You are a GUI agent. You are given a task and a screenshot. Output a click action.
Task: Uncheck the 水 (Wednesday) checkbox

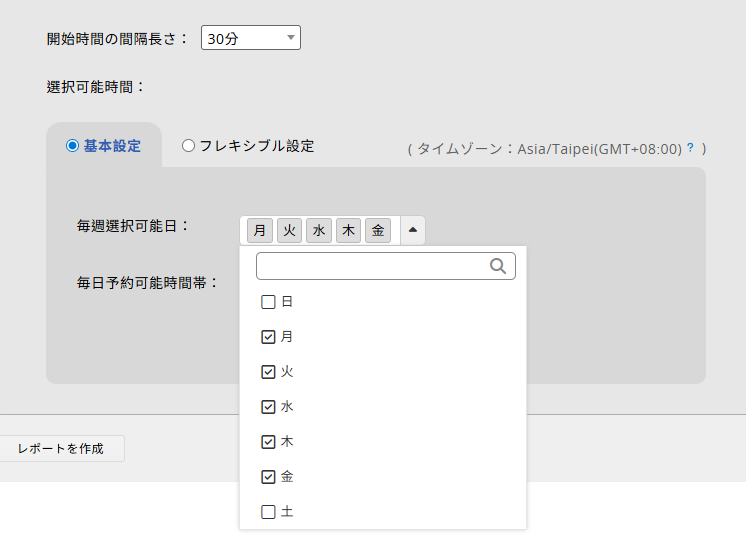coord(268,407)
